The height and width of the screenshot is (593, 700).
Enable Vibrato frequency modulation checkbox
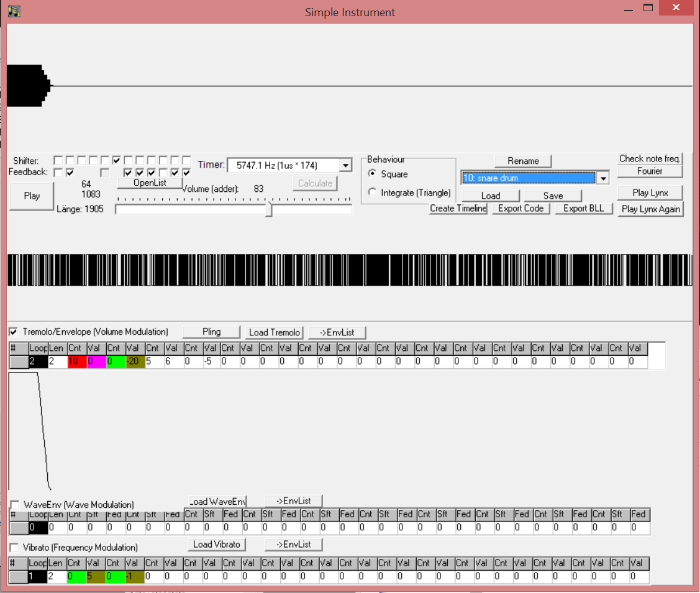coord(14,547)
